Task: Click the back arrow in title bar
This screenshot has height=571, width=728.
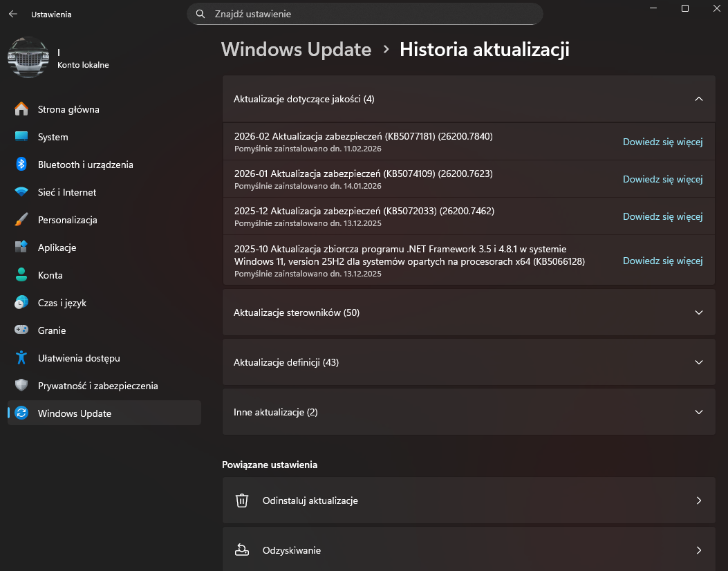Action: click(13, 14)
